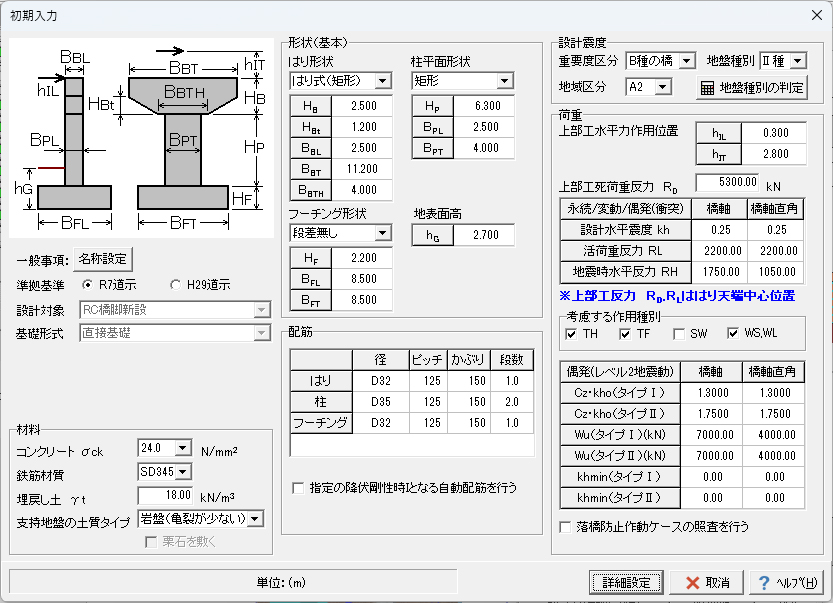The image size is (833, 603).
Task: Open the 名称設定 name settings button
Action: [103, 259]
